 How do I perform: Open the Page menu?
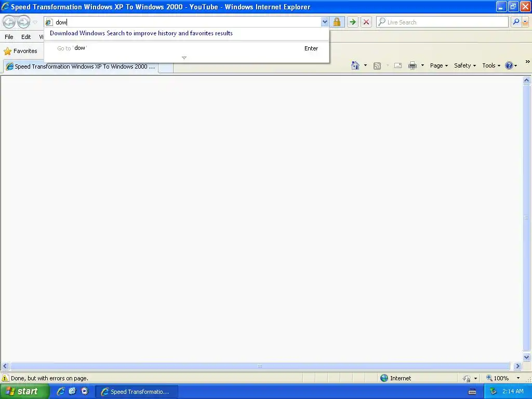click(438, 65)
